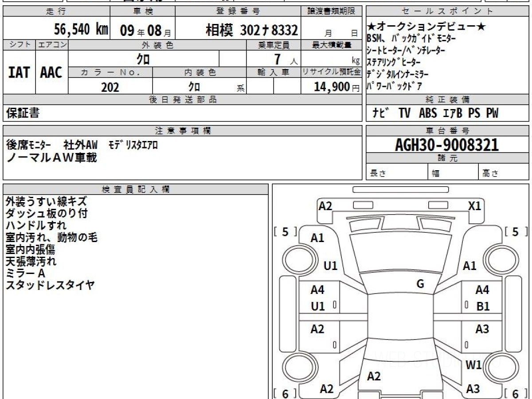Viewport: 532px width, 399px height.
Task: Click the 検査員記入欄 header
Action: pyautogui.click(x=136, y=189)
